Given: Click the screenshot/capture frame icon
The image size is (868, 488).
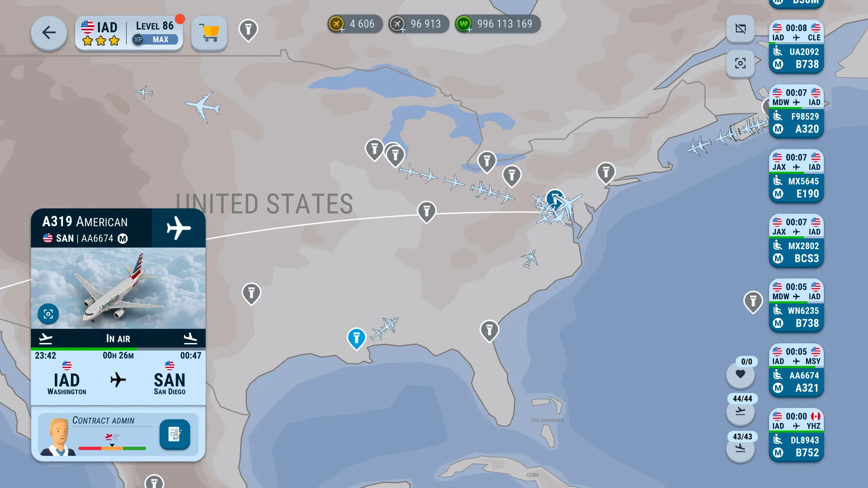Looking at the screenshot, I should point(741,63).
